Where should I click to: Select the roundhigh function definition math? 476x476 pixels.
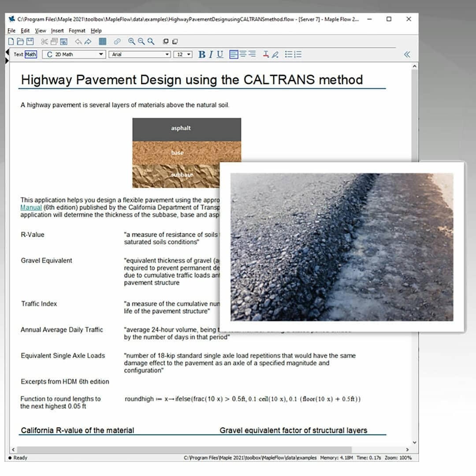tap(242, 399)
